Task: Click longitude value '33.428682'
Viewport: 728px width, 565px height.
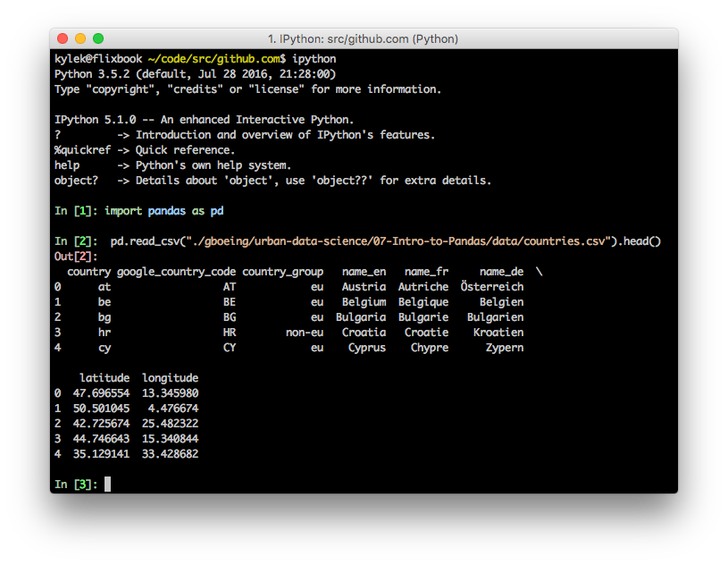Action: coord(171,454)
